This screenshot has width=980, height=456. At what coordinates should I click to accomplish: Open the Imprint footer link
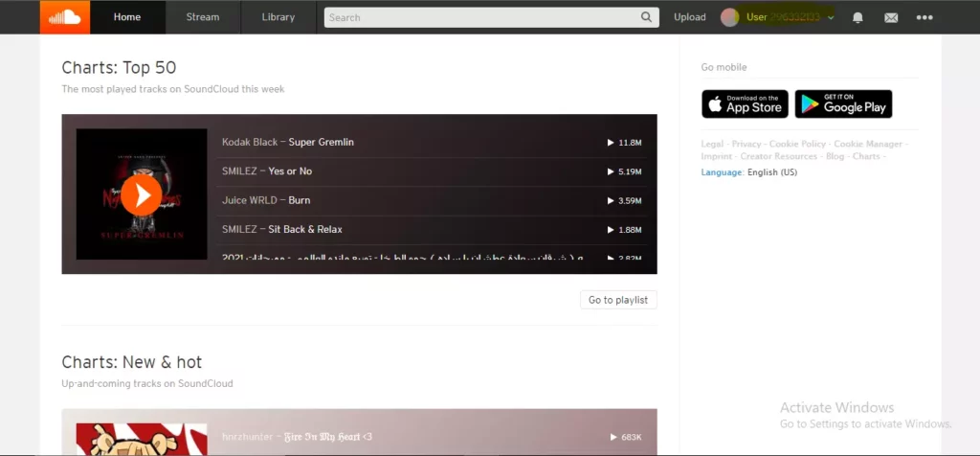(716, 156)
